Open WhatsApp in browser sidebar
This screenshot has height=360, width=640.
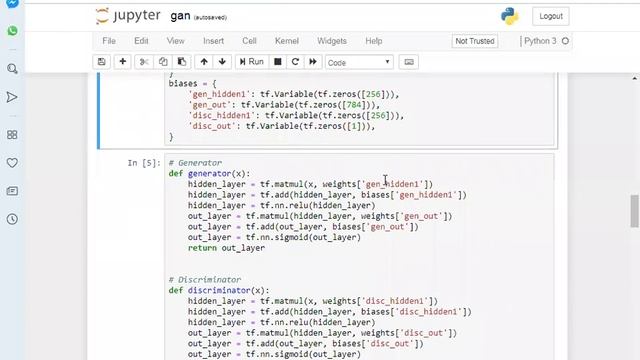tap(12, 31)
